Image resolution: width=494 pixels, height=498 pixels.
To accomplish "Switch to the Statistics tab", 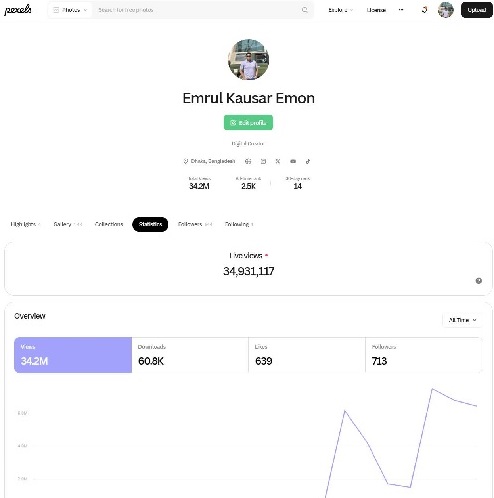I will (x=150, y=224).
